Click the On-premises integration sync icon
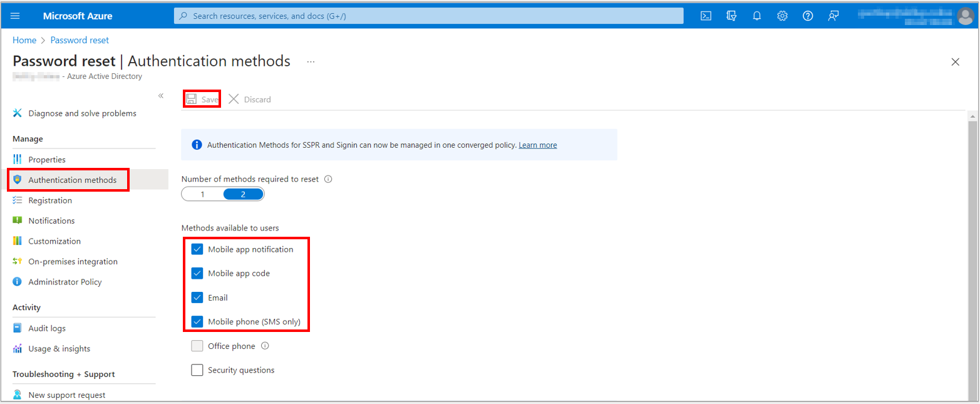980x404 pixels. pyautogui.click(x=18, y=262)
